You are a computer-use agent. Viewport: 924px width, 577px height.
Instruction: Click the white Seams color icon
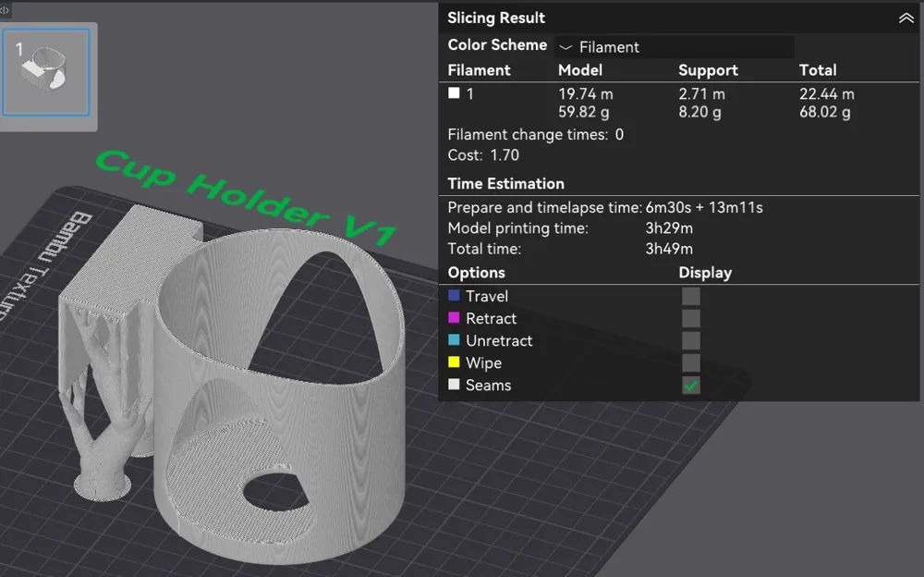pos(454,384)
